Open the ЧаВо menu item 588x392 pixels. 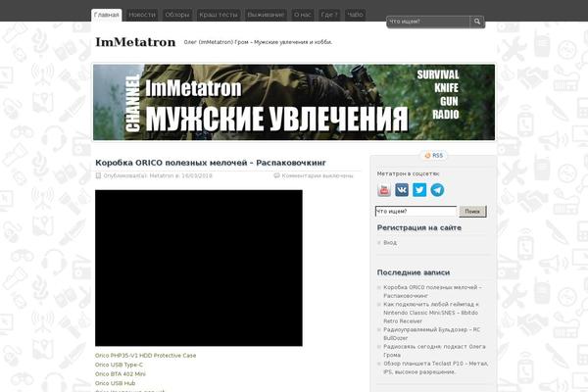click(355, 15)
